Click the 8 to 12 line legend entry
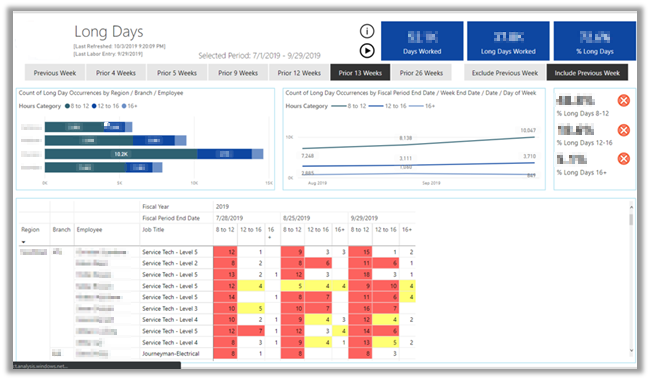The width and height of the screenshot is (650, 380). click(x=349, y=106)
